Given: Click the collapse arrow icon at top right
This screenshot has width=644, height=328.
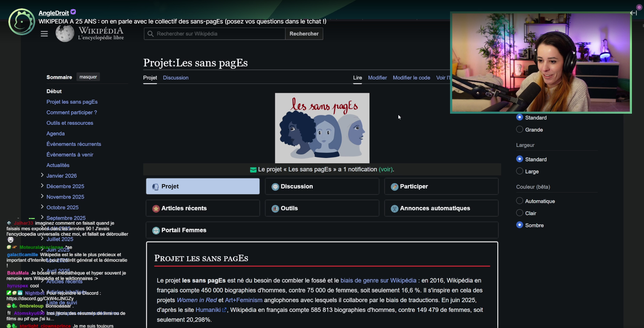Looking at the screenshot, I should pos(633,13).
